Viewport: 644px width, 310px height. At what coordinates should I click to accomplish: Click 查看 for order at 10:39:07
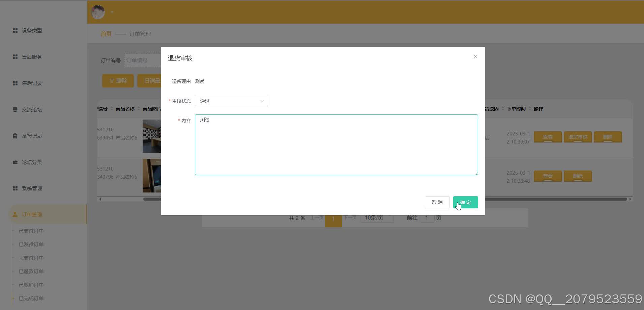548,137
